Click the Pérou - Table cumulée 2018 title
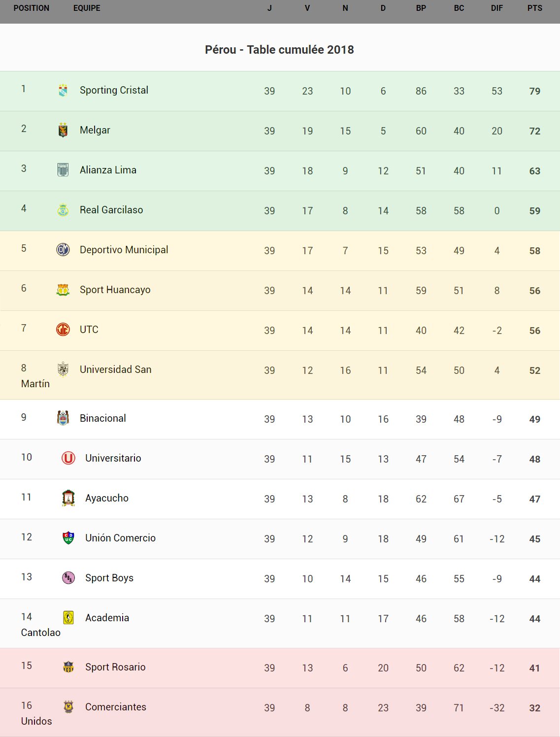The image size is (560, 737). [x=279, y=50]
